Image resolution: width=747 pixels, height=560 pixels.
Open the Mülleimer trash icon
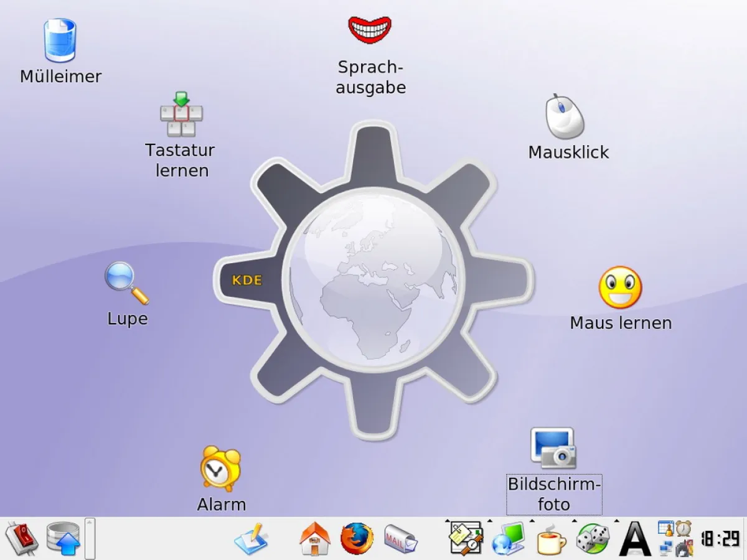(x=60, y=41)
